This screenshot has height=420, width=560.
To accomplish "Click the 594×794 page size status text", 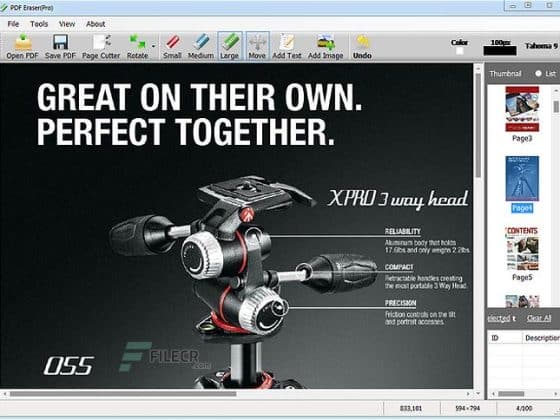I will click(x=468, y=408).
